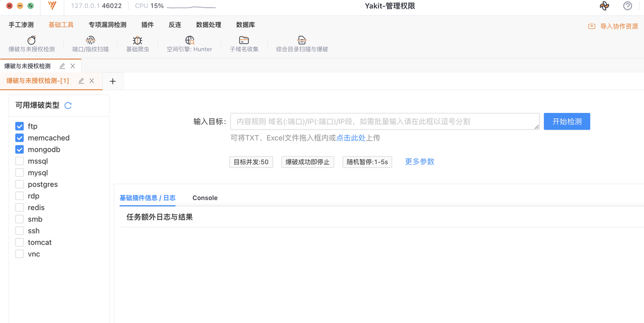644x323 pixels.
Task: Open the directory scan and brute force tool
Action: click(302, 41)
